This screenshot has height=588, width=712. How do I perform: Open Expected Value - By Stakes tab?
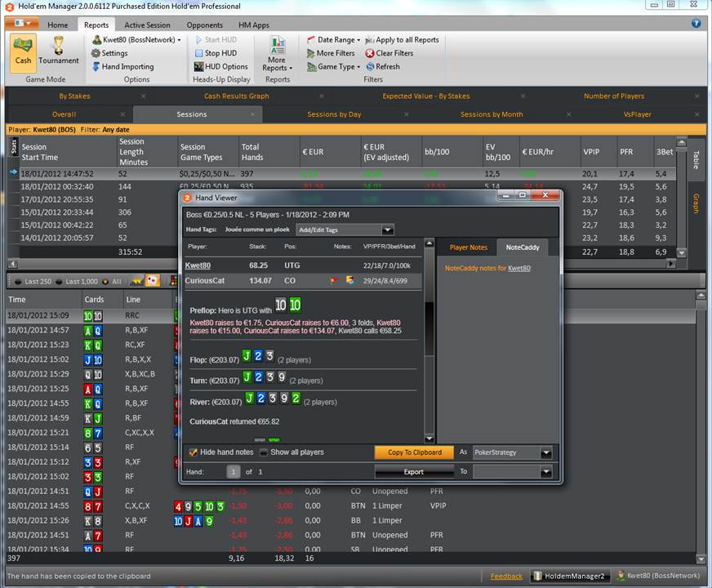point(426,96)
